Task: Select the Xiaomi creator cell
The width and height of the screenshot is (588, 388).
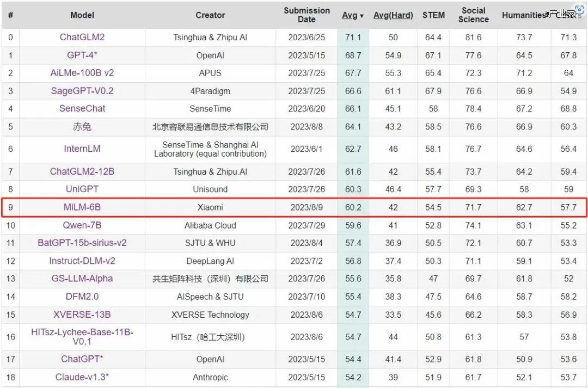Action: 210,207
